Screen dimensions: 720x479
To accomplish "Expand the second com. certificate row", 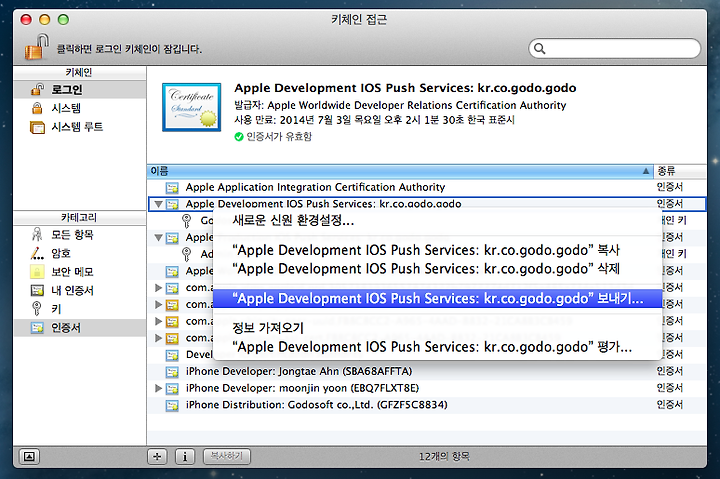I will tap(158, 304).
